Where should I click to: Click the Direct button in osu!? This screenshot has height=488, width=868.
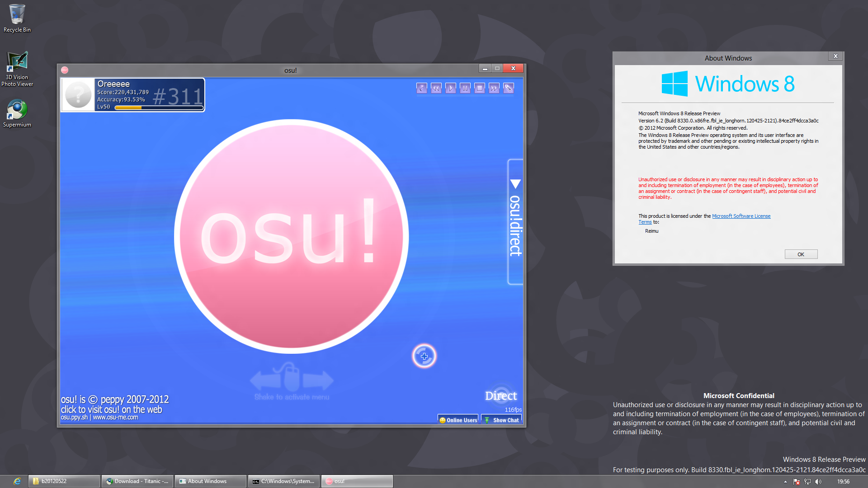coord(501,396)
